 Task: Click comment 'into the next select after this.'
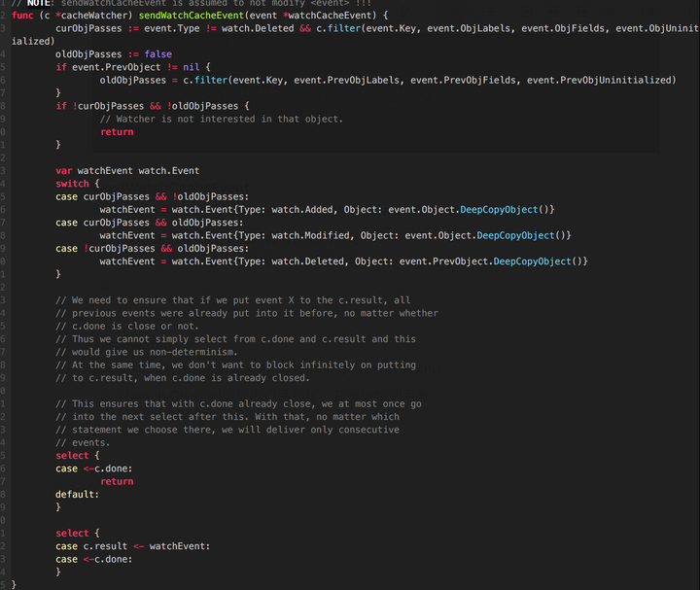point(227,417)
